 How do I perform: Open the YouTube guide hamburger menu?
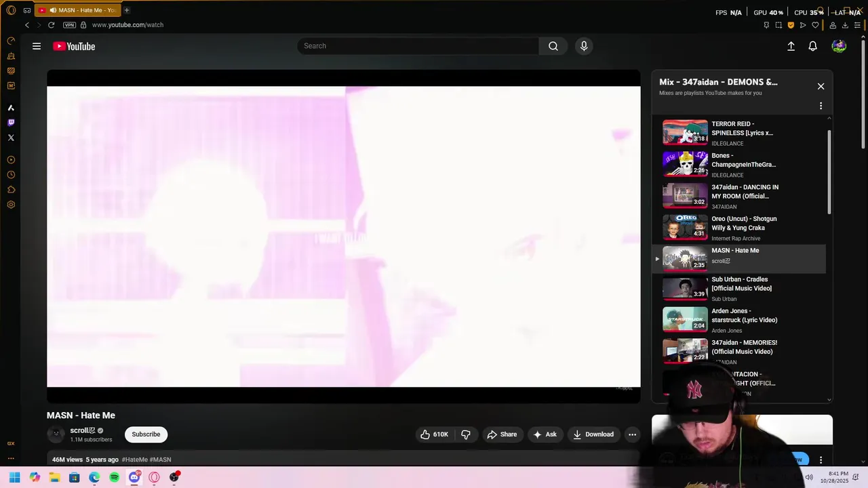click(37, 46)
